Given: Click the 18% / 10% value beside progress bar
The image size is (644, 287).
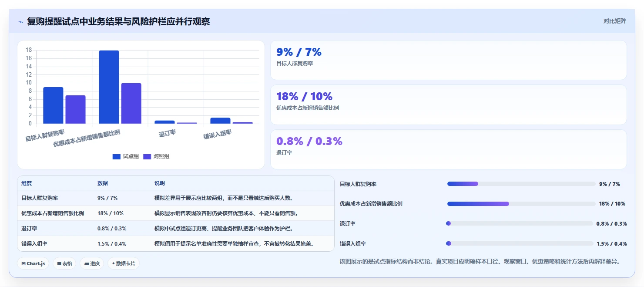Looking at the screenshot, I should 612,204.
